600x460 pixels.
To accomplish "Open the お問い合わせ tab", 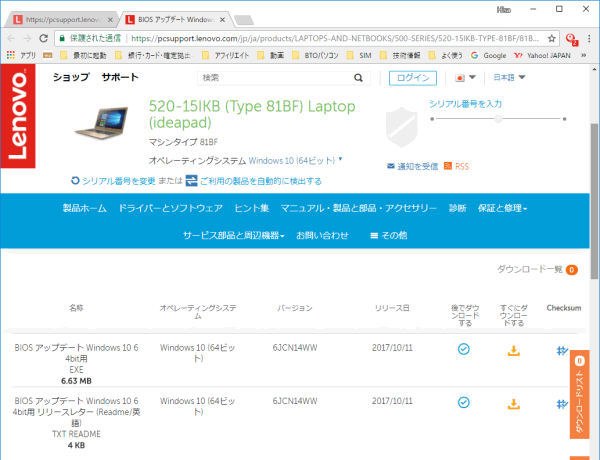I will point(322,235).
